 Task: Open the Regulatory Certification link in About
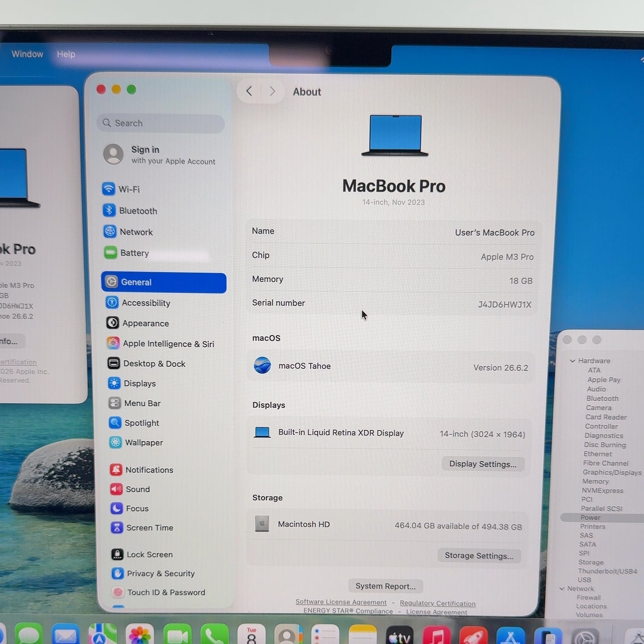(x=438, y=603)
